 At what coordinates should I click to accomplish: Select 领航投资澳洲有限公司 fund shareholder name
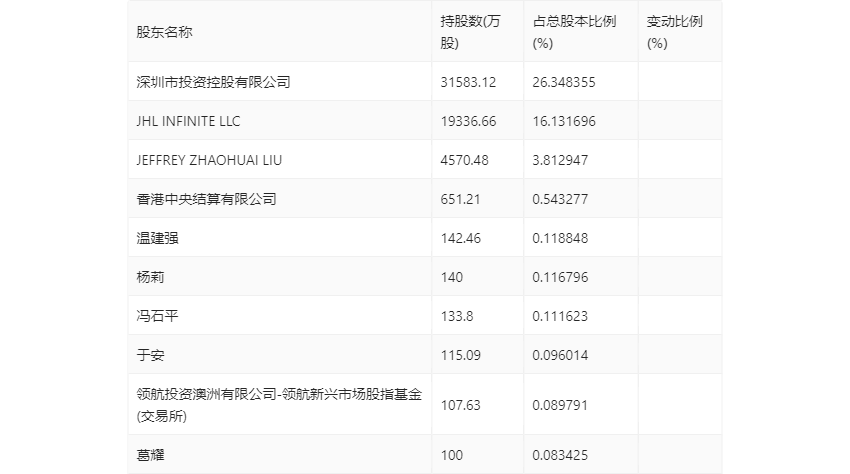click(279, 405)
